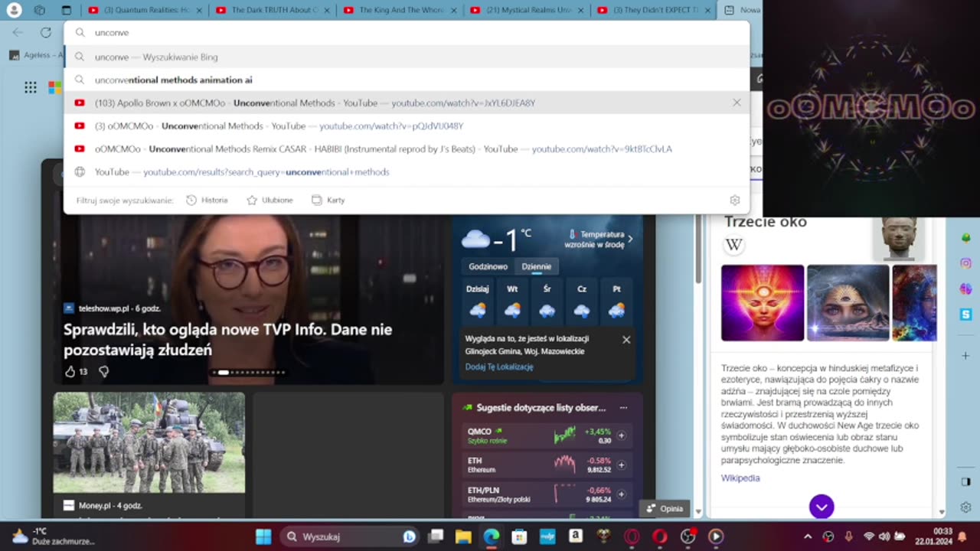
Task: Open YouTube search results suggestion
Action: (x=406, y=171)
